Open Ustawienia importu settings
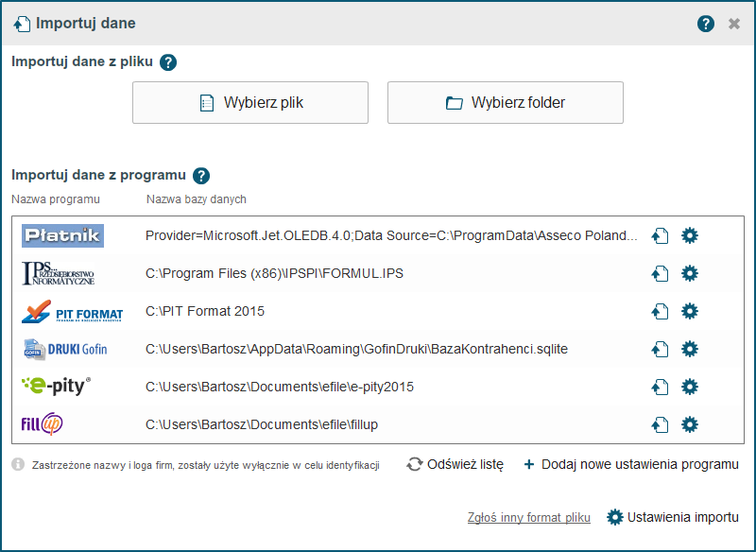Viewport: 756px width, 552px height. 673,517
